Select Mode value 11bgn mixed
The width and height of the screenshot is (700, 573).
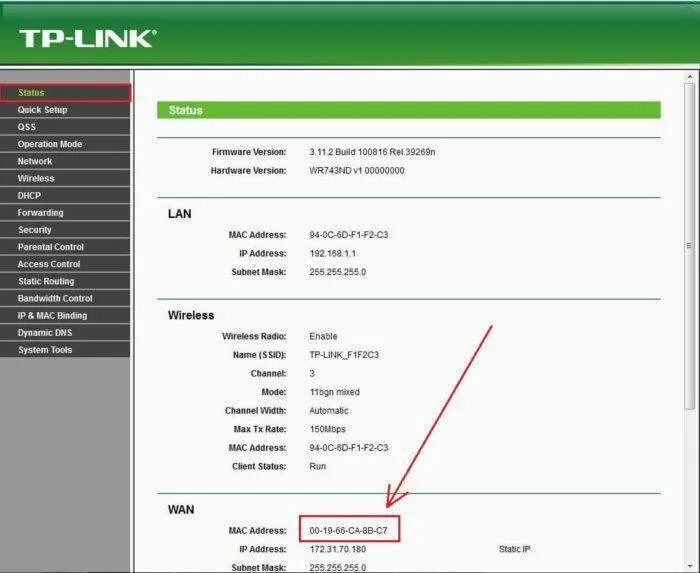coord(334,392)
